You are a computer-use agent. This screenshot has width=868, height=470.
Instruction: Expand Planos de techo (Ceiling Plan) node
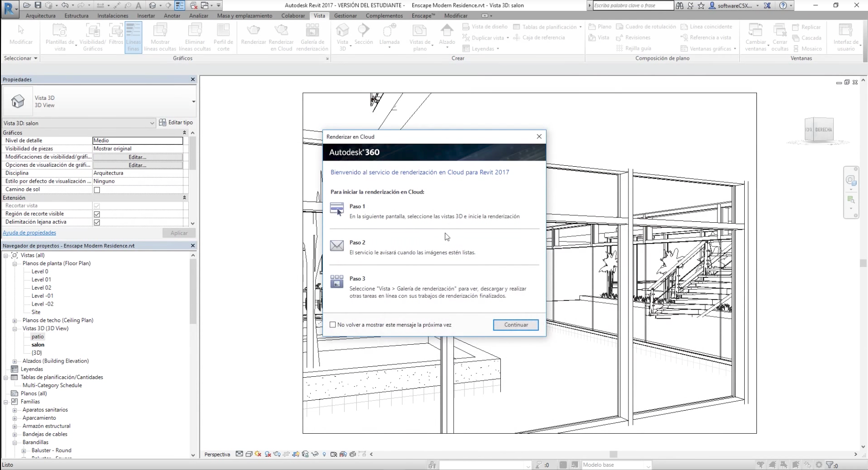[15, 321]
